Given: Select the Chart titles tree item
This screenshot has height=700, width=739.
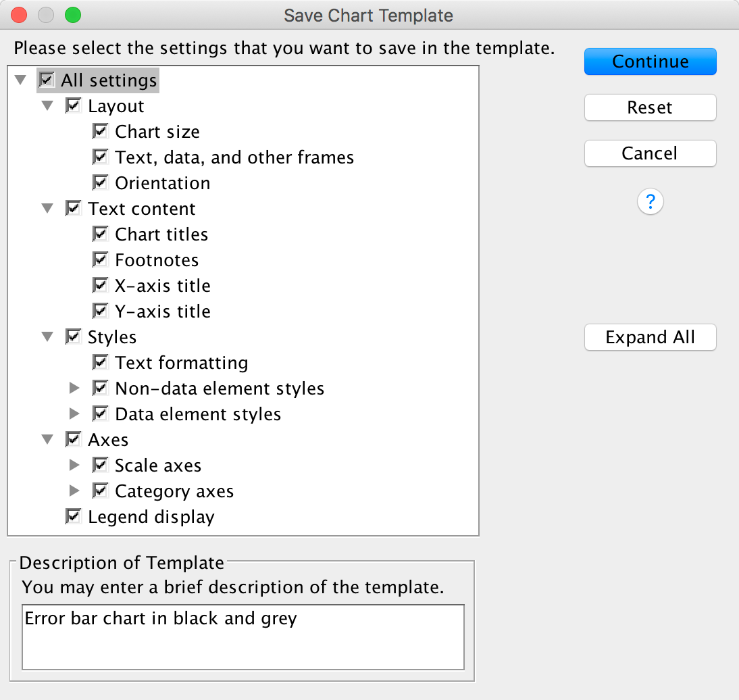Looking at the screenshot, I should click(161, 234).
